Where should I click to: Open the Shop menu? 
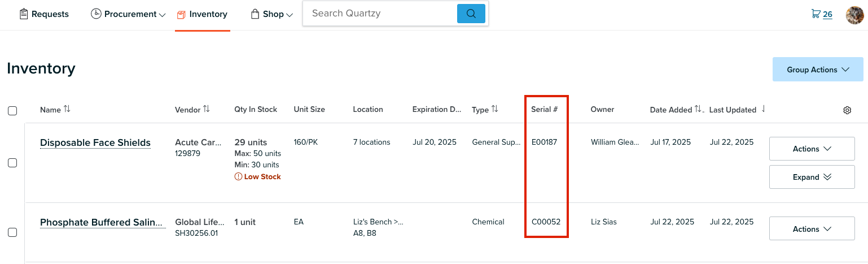coord(271,14)
